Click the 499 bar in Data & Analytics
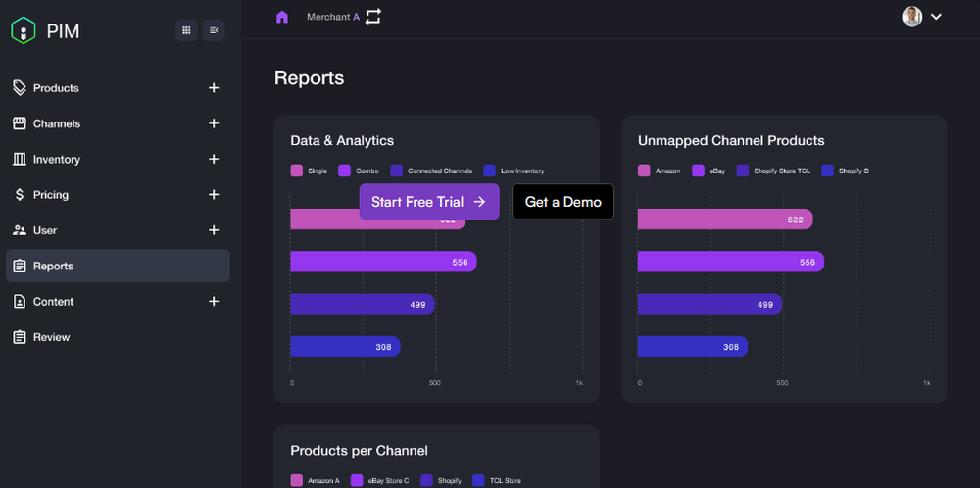 click(363, 305)
